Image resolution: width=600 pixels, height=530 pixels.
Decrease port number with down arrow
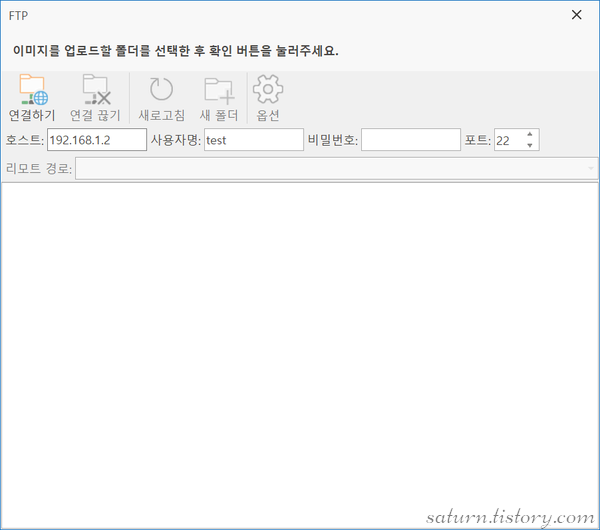[x=530, y=145]
